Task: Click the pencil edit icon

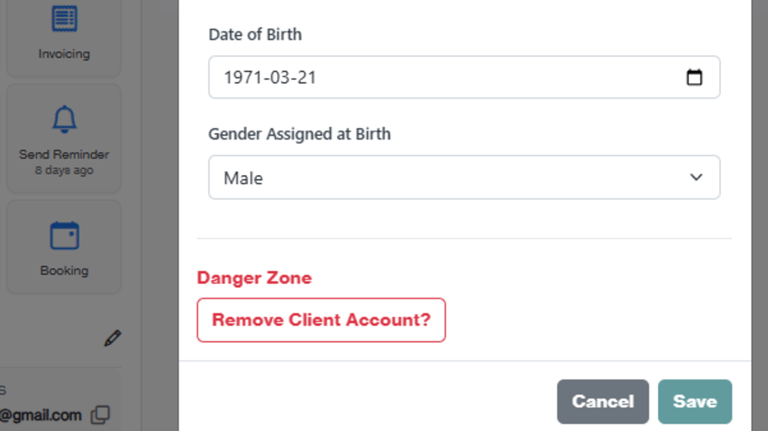Action: (x=113, y=338)
